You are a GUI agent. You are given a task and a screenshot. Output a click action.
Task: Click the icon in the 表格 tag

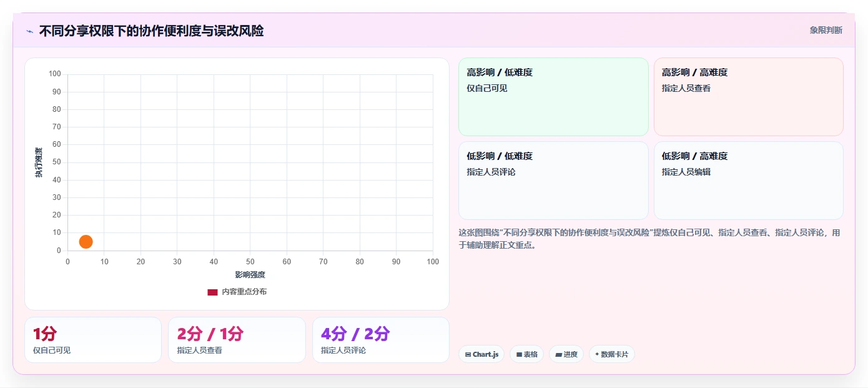[x=519, y=355]
